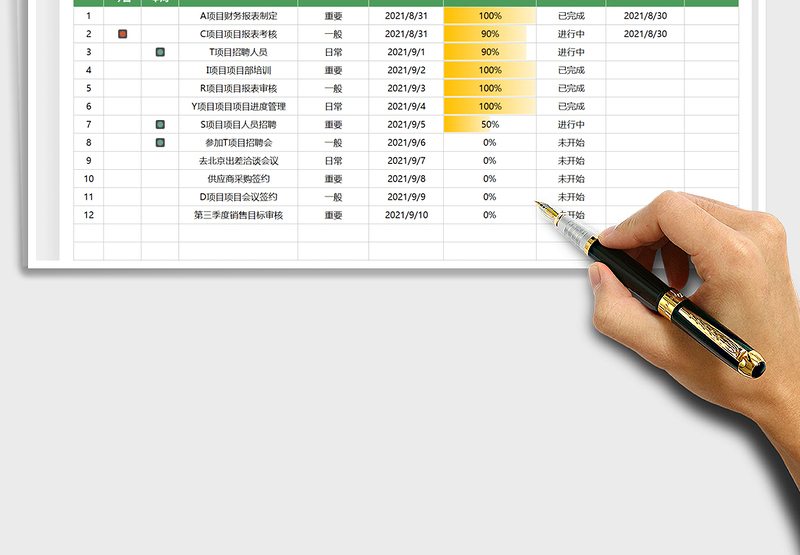800x555 pixels.
Task: Select the 第三季度销售目标审核 cell
Action: tap(238, 215)
